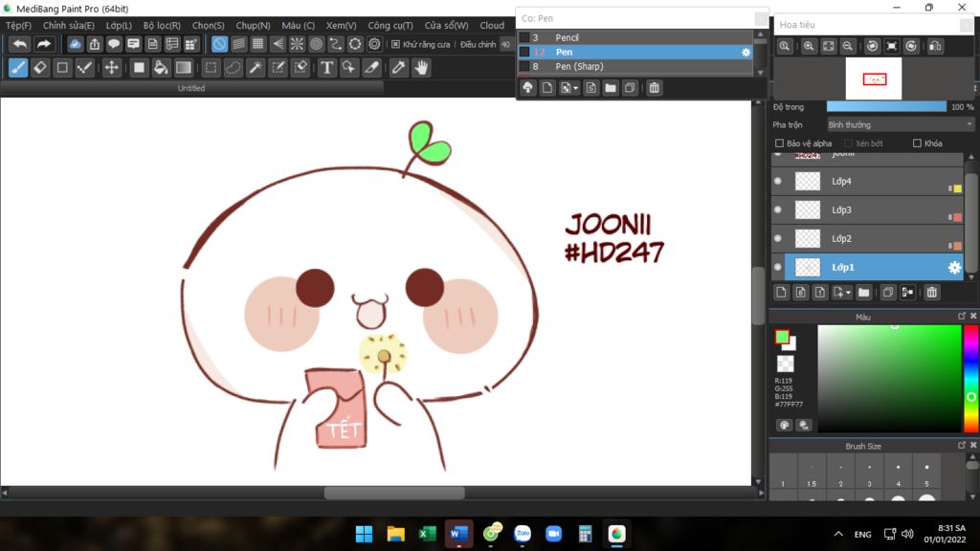Duplicate the current layer
This screenshot has height=551, width=980.
click(x=887, y=292)
